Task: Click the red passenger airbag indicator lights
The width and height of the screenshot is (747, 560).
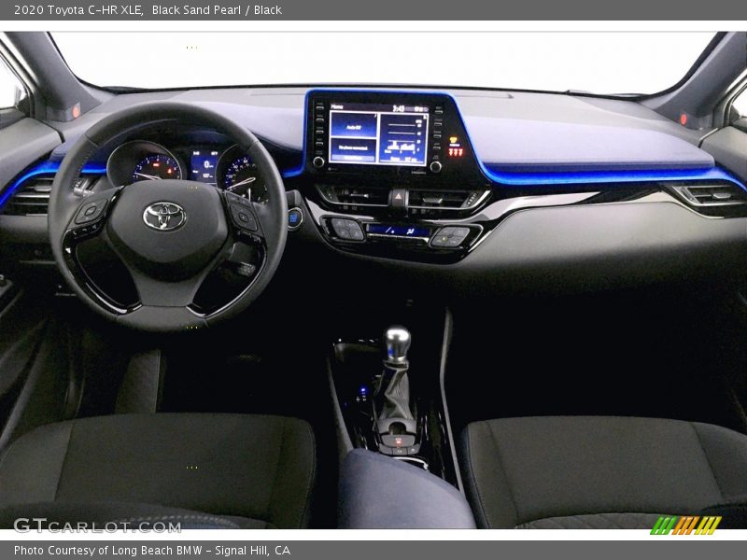Action: (x=455, y=152)
